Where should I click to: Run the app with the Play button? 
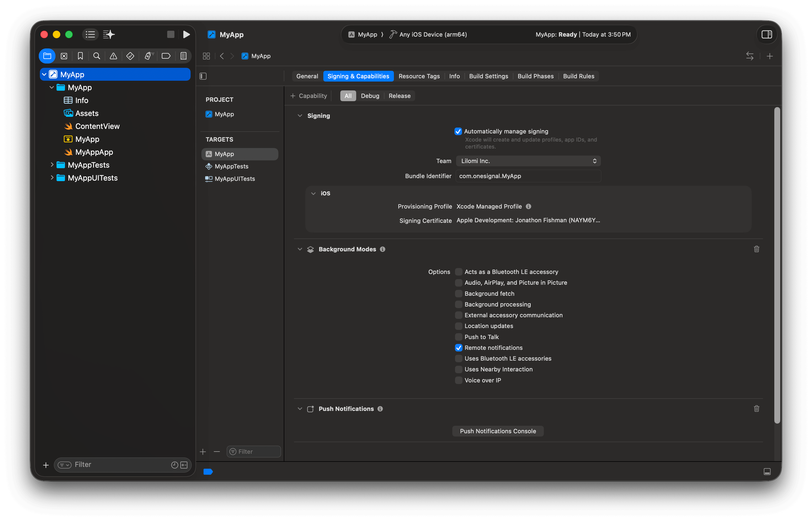click(x=187, y=34)
